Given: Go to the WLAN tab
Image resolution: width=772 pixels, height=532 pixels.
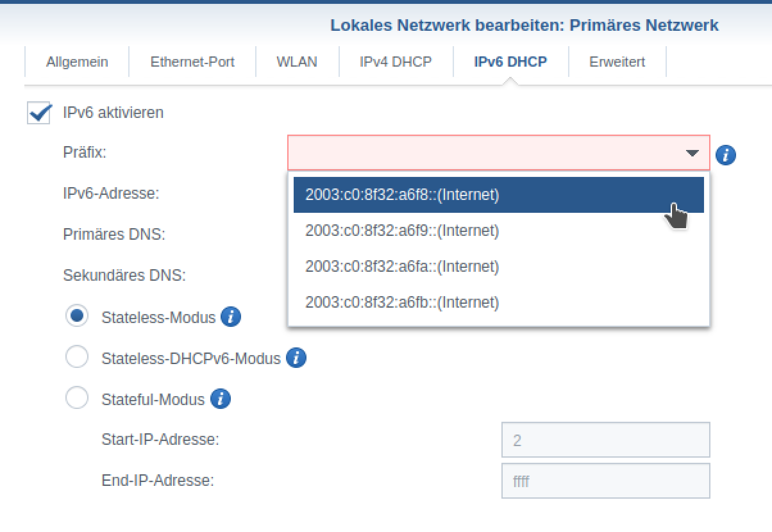Looking at the screenshot, I should click(x=297, y=62).
